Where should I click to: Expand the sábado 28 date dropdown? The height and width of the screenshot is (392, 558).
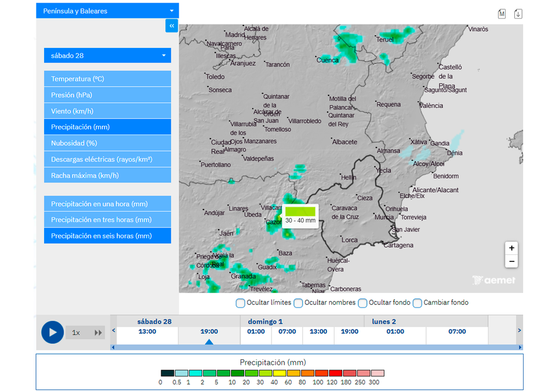tap(107, 56)
